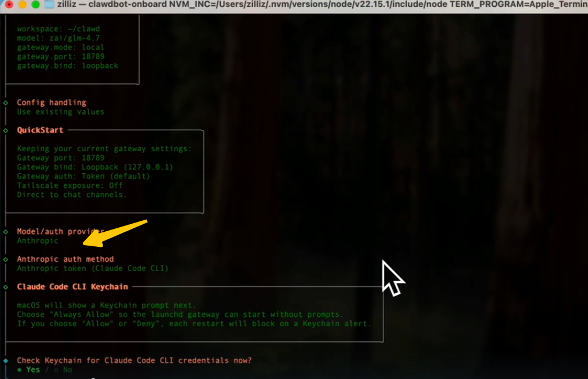This screenshot has height=379, width=588.
Task: Zoom the terminal window with green button
Action: click(x=35, y=5)
